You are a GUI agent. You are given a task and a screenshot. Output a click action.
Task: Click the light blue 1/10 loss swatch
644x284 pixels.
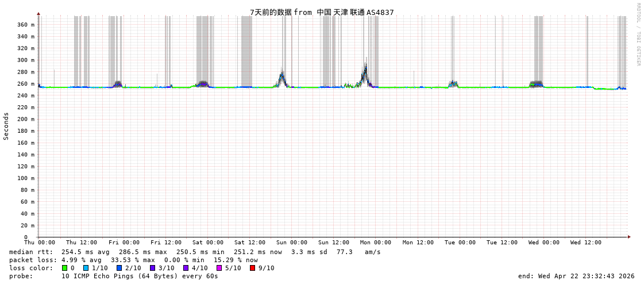[86, 268]
